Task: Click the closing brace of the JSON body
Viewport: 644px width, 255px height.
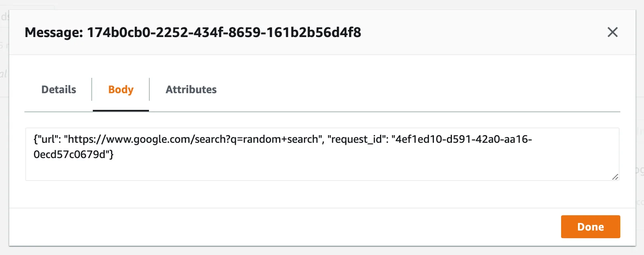Action: (x=112, y=154)
